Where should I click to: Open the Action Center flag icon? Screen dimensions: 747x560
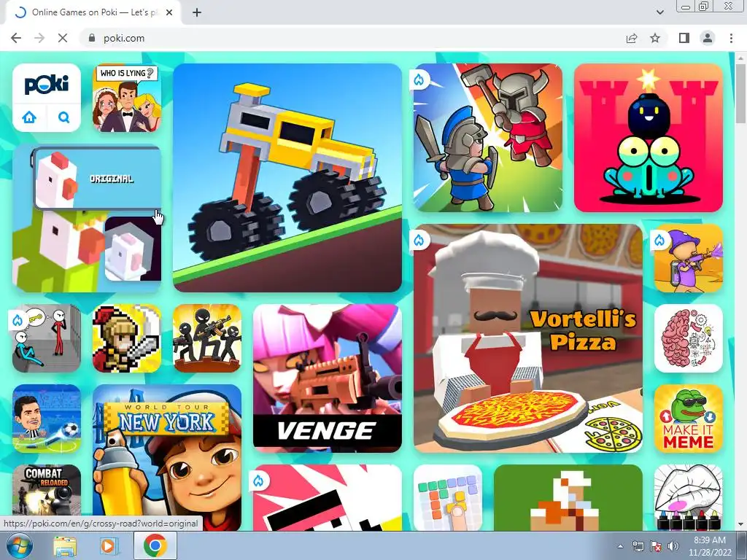click(656, 547)
